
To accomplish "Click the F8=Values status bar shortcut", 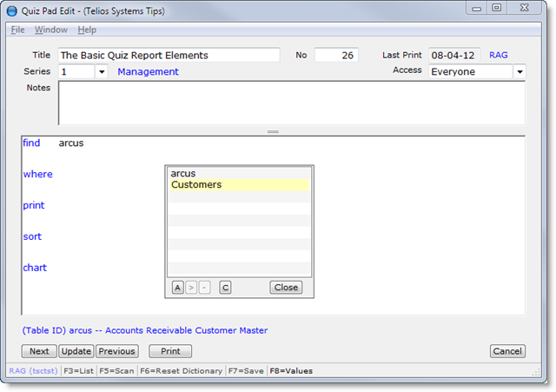I will (291, 371).
